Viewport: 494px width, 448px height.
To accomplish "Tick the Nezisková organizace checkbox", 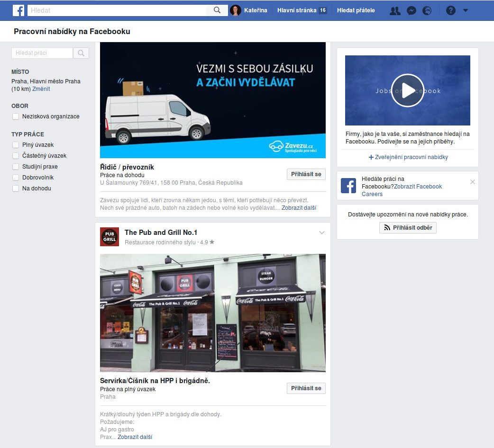I will 16,116.
